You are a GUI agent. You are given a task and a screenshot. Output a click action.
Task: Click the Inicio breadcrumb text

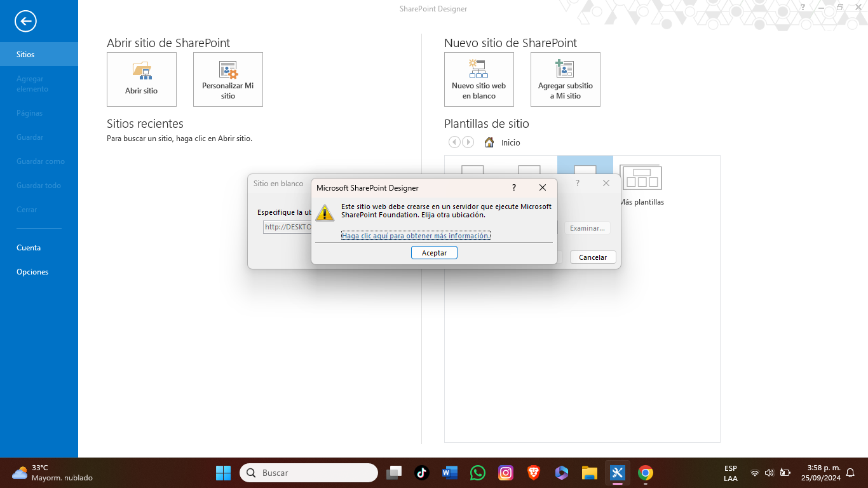510,143
